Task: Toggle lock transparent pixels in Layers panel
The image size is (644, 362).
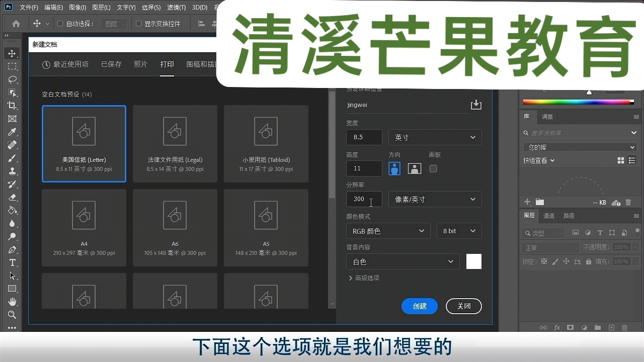Action: tap(543, 261)
